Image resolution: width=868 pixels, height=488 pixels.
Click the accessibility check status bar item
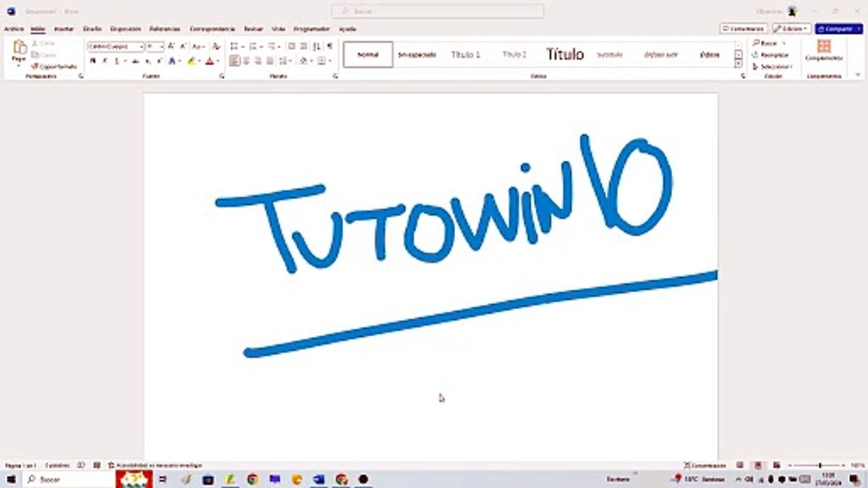point(155,466)
